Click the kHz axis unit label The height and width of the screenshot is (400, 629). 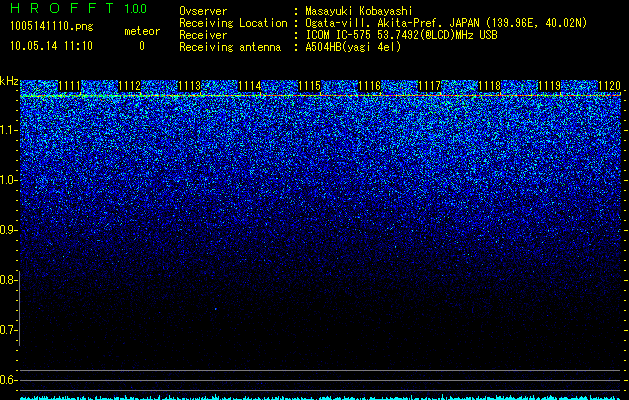tap(9, 82)
